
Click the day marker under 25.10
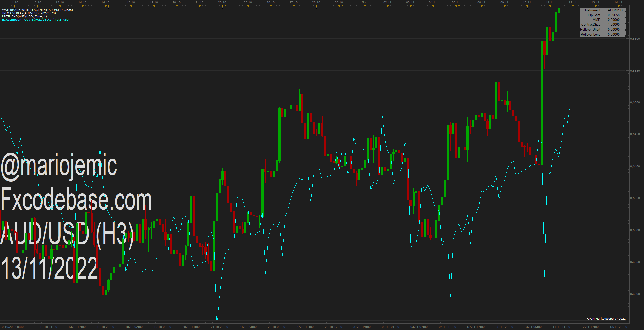click(x=248, y=6)
